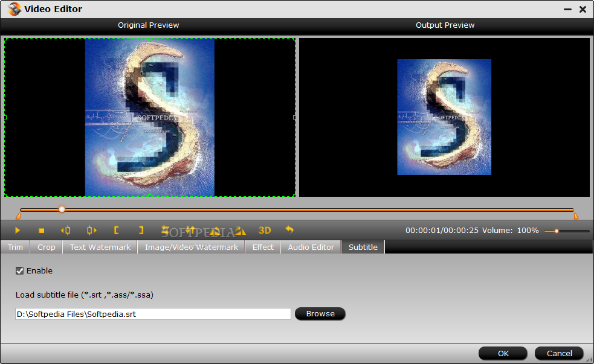Click the subtitle file path field
The height and width of the screenshot is (364, 594).
tap(153, 314)
